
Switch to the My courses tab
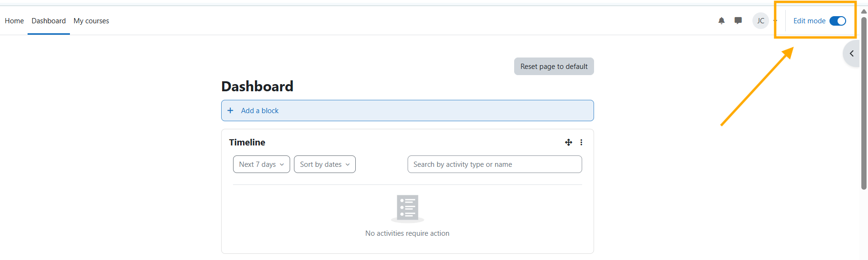click(91, 21)
